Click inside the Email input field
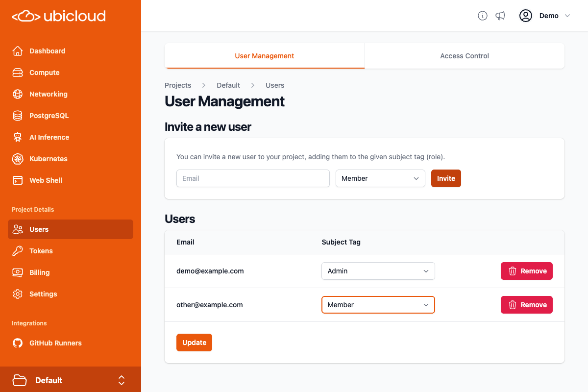This screenshot has width=588, height=392. 253,178
